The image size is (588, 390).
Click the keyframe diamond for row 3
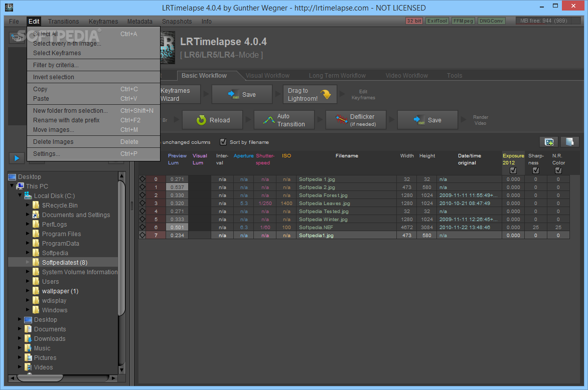tap(142, 203)
